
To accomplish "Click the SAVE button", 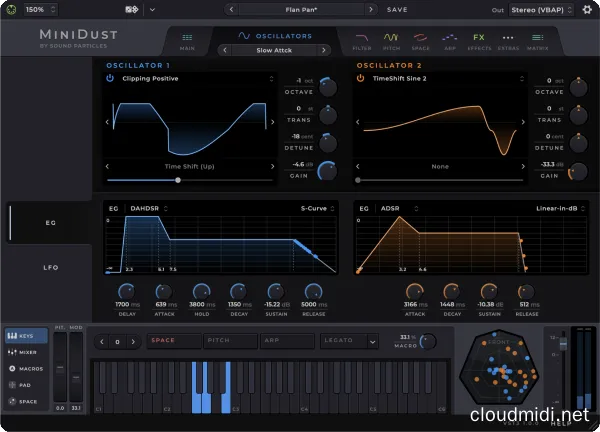I will 397,10.
